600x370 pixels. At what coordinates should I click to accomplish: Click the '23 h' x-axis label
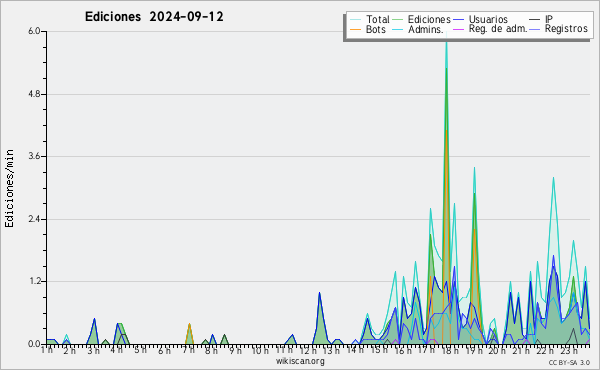coord(569,350)
